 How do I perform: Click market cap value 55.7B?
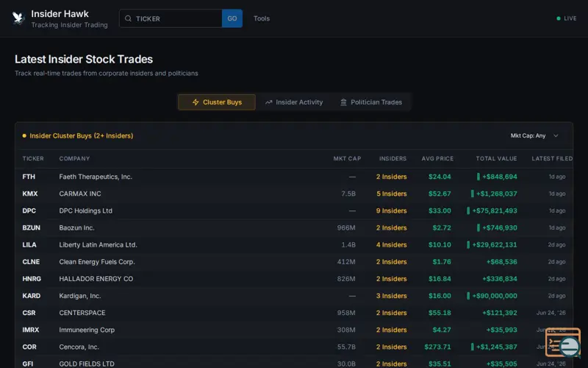pyautogui.click(x=346, y=347)
